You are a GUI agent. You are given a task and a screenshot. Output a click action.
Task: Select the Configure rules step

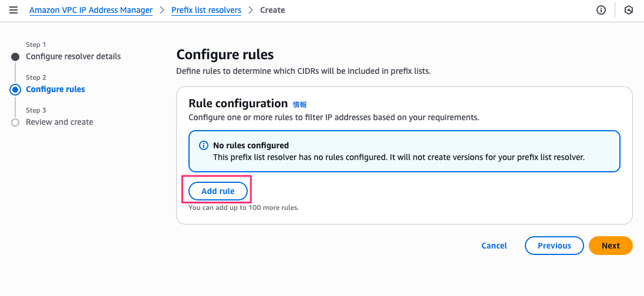click(x=55, y=89)
